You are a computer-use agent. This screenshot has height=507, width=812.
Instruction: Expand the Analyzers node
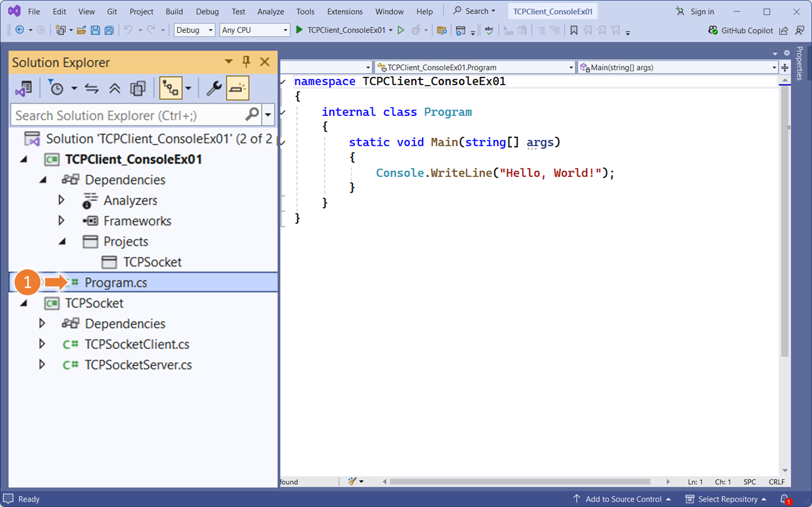click(x=61, y=200)
